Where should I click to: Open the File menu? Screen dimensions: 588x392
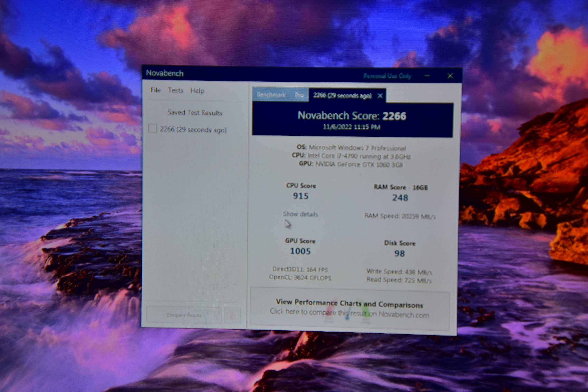(155, 90)
